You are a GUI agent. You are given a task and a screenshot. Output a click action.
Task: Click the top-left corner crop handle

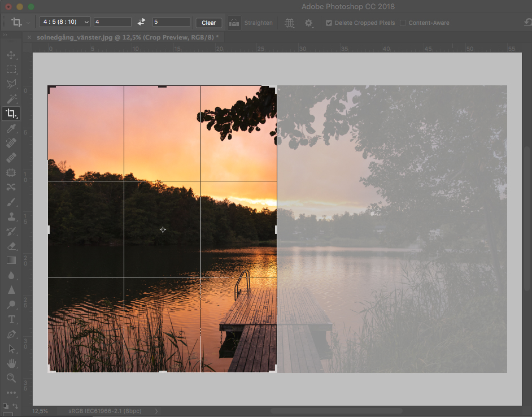point(51,89)
